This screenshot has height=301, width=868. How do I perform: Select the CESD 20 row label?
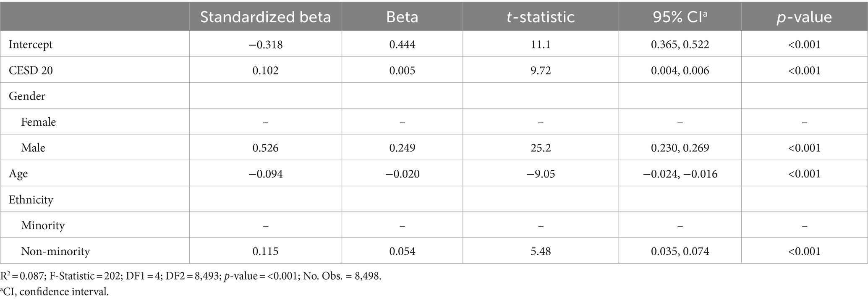(x=31, y=70)
